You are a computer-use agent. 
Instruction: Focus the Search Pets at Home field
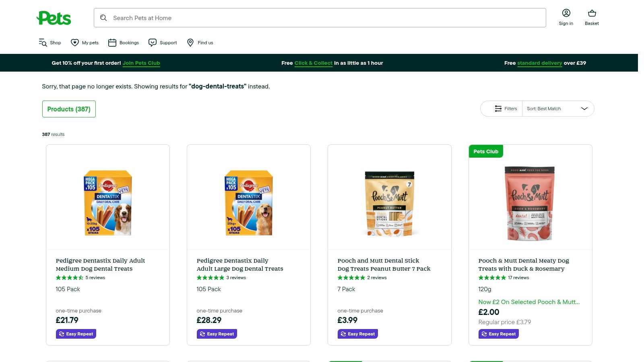pos(320,18)
